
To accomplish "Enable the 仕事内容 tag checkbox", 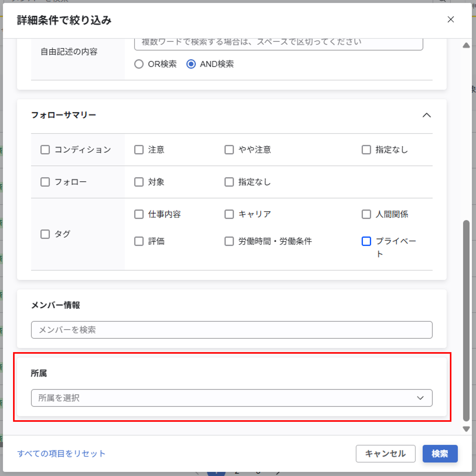I will pos(138,214).
